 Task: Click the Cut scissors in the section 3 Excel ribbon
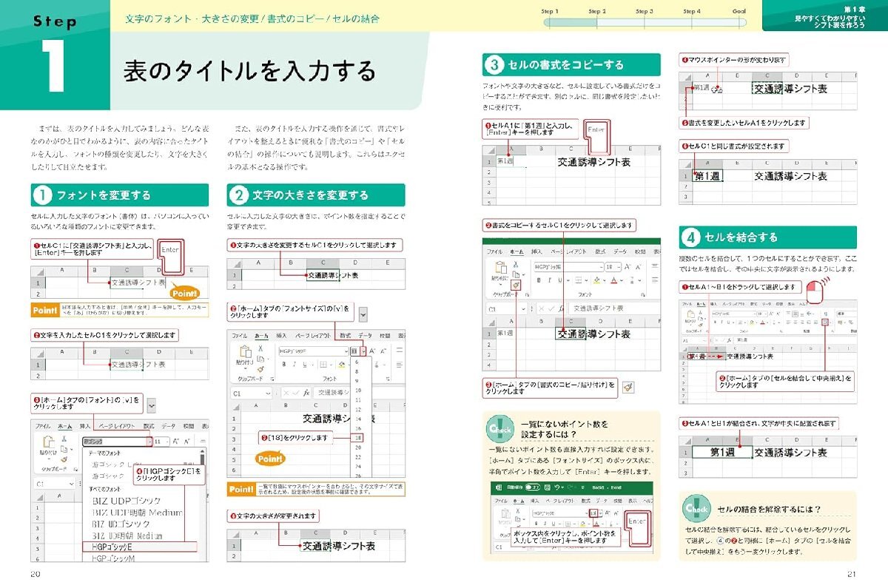(x=516, y=264)
